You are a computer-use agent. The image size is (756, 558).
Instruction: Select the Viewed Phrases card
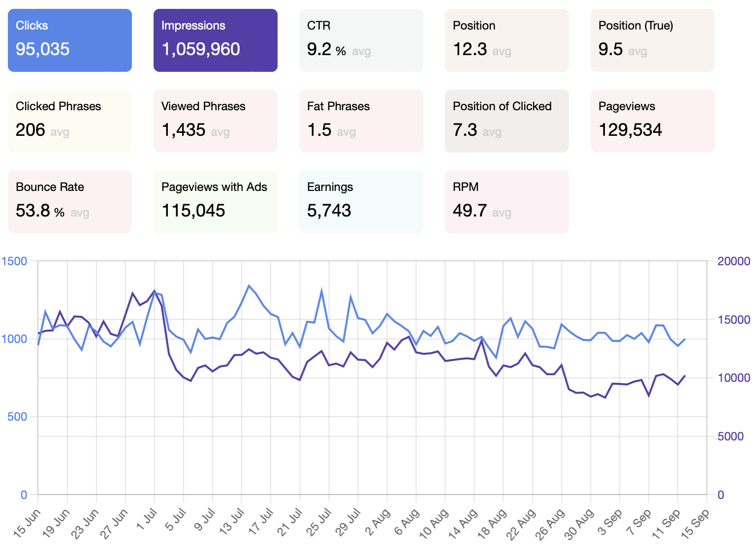216,121
